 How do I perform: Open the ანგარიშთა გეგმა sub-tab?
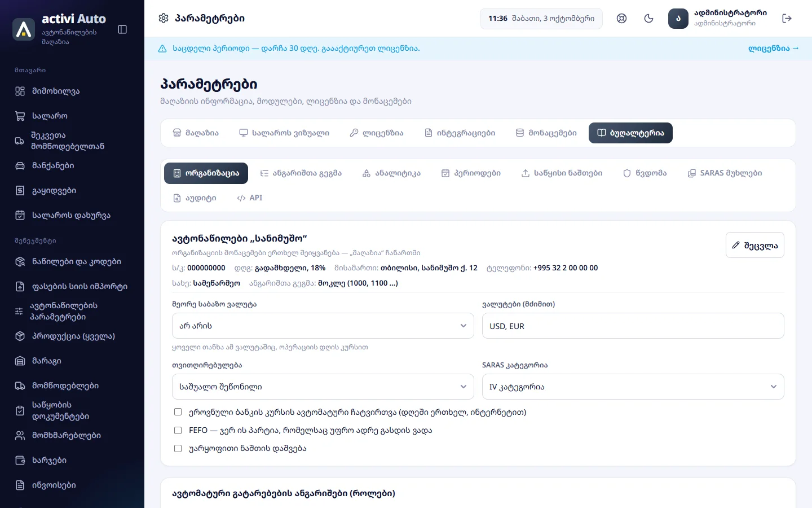click(x=301, y=173)
